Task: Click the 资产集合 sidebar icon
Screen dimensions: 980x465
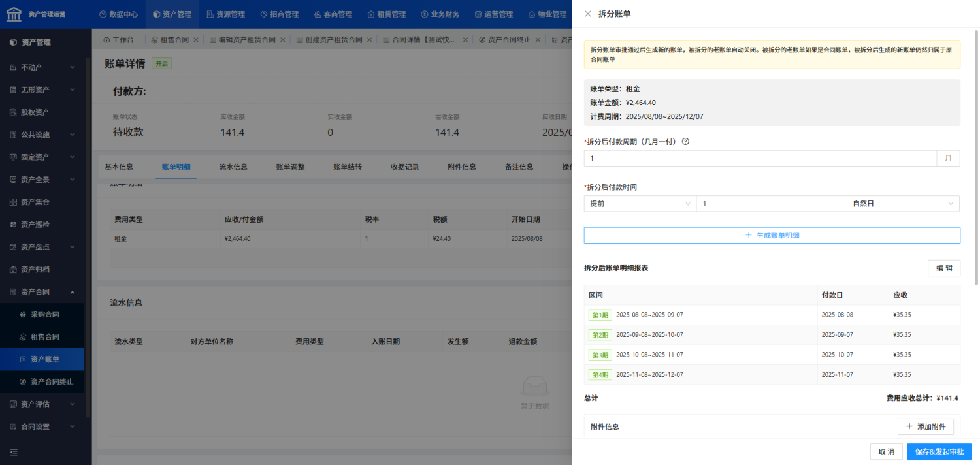Action: pos(13,202)
